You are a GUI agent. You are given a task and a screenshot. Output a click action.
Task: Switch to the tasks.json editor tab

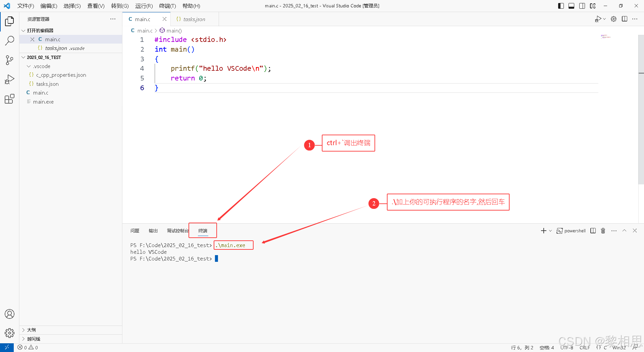click(x=195, y=19)
